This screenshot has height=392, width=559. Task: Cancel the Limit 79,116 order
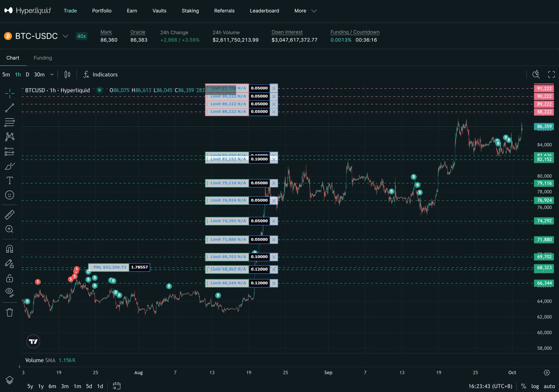click(x=274, y=183)
